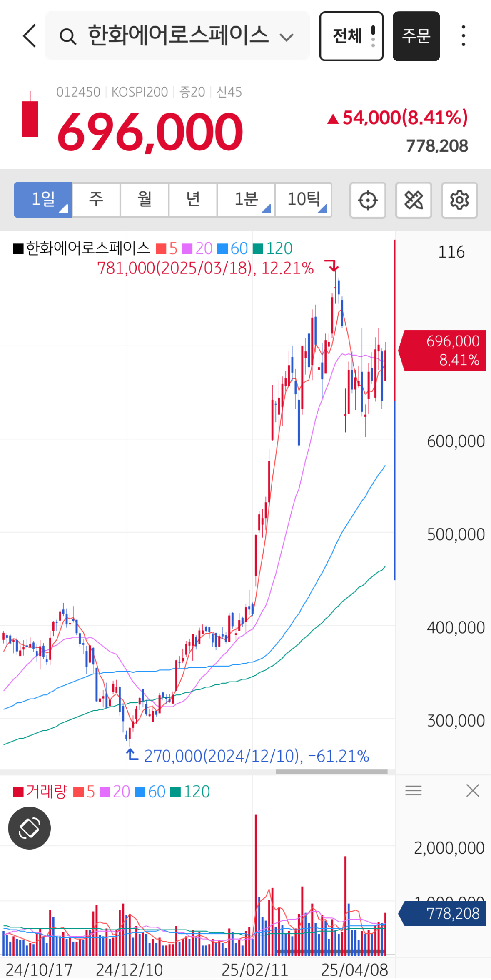Image resolution: width=491 pixels, height=980 pixels.
Task: Open the 전체 market selector button
Action: [351, 36]
